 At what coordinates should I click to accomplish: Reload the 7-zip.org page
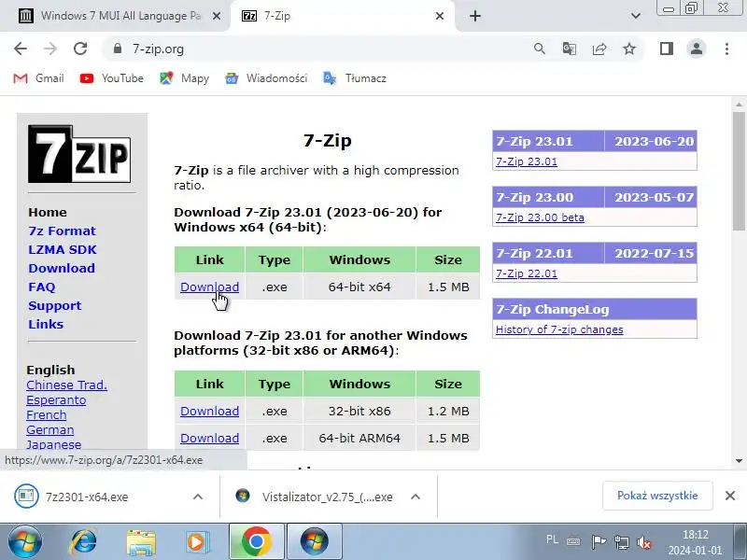(x=80, y=49)
